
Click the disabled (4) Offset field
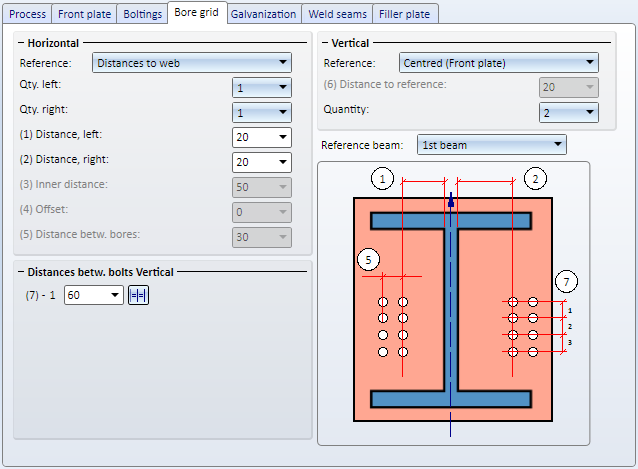pyautogui.click(x=262, y=212)
